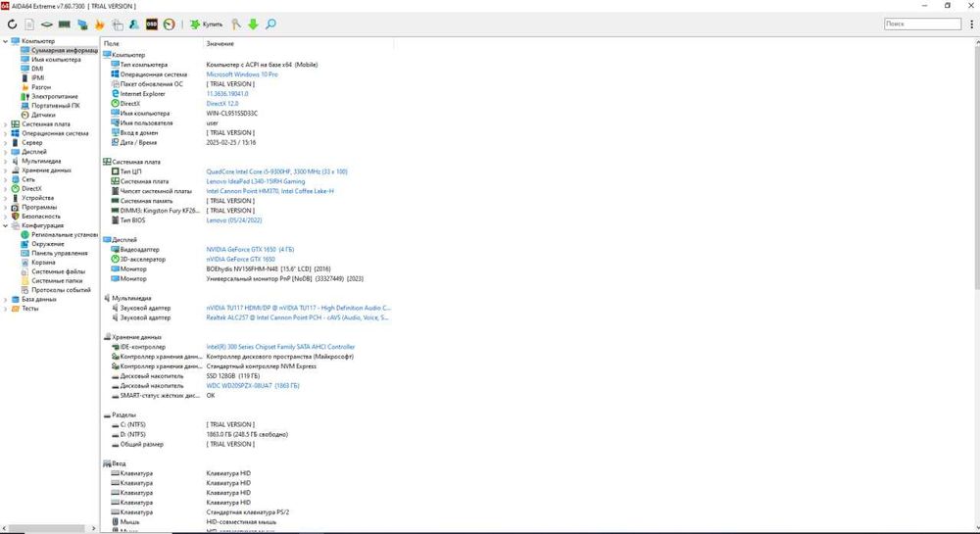Click the hand-on-panel toolbar icon
Viewport: 980px width, 534px height.
(117, 24)
